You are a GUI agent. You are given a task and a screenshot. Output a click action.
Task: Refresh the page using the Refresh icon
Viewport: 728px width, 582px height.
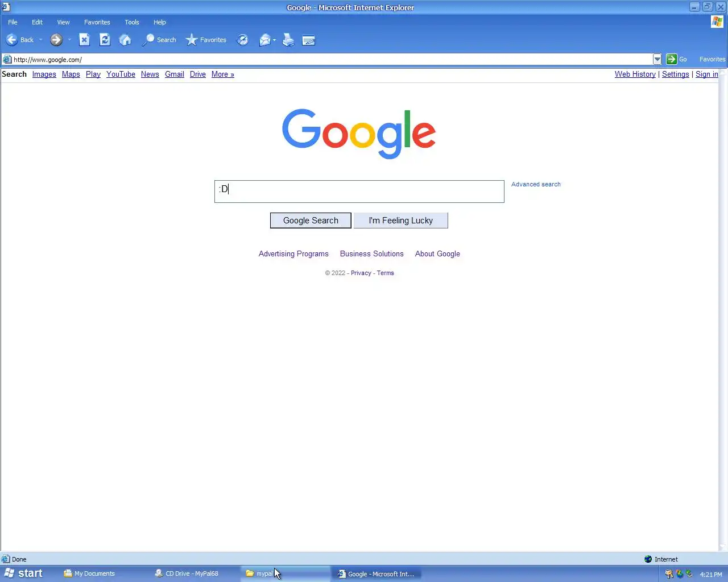click(x=105, y=40)
